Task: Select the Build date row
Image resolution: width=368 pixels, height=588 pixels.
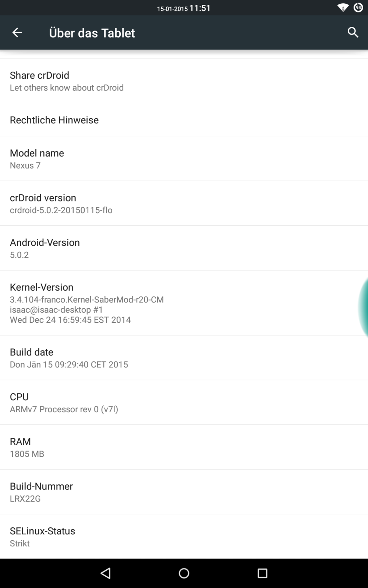Action: point(184,358)
